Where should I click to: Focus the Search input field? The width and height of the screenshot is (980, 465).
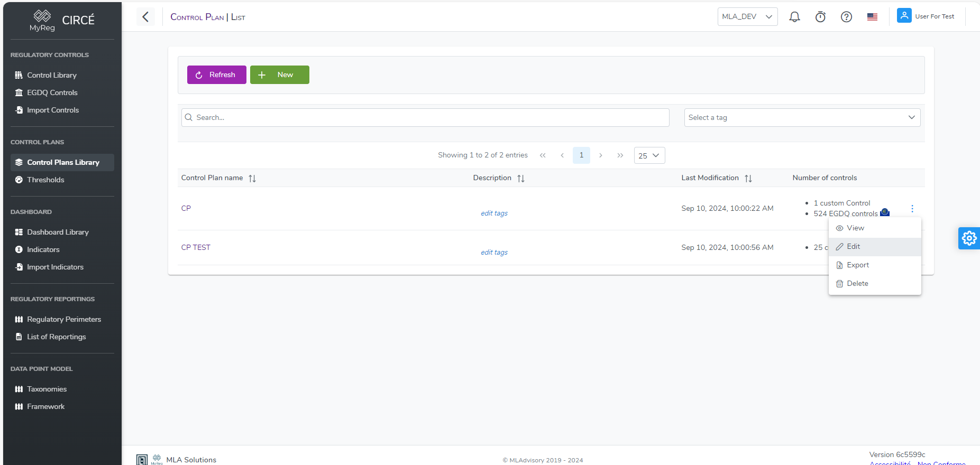click(425, 117)
